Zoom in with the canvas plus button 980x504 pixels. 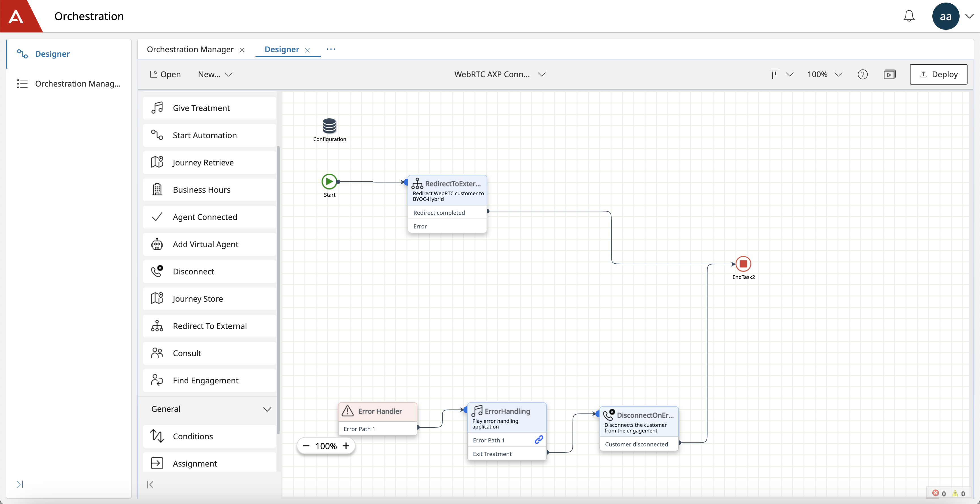[x=346, y=446]
